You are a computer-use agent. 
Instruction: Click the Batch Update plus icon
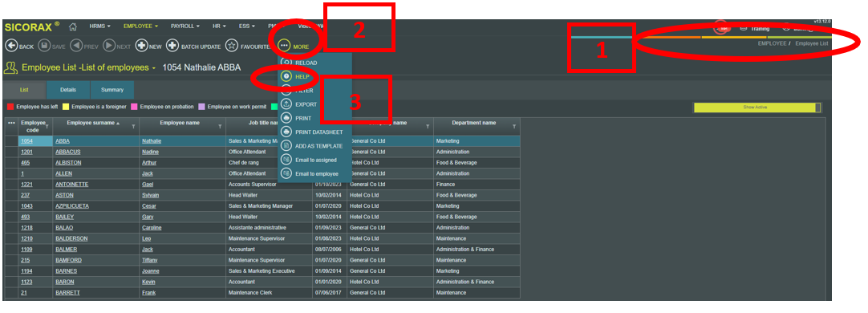click(x=172, y=47)
